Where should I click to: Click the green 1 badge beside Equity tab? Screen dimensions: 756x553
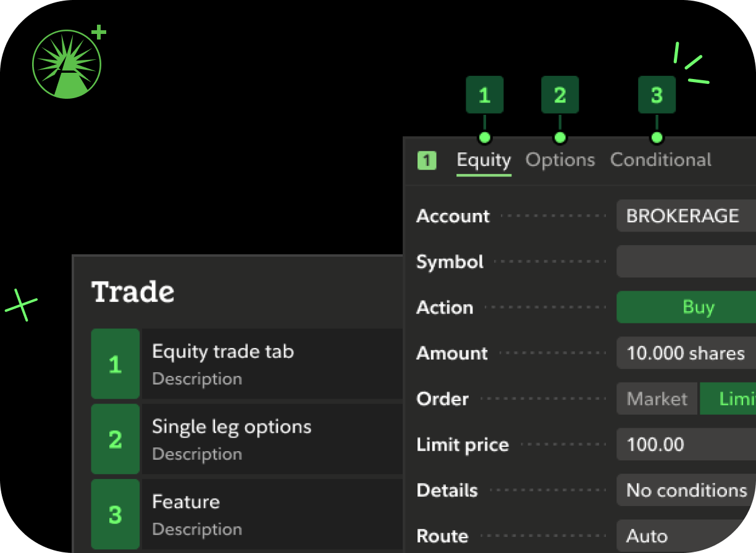427,161
